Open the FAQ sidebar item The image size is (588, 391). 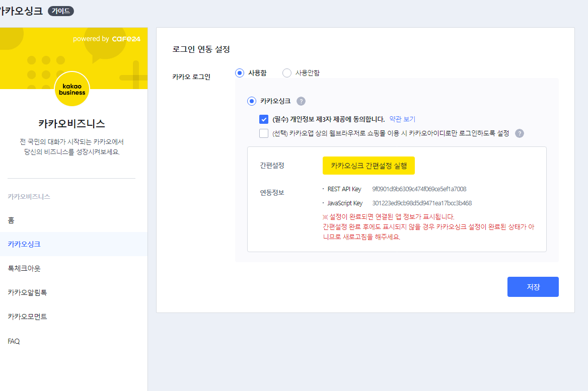pos(73,341)
